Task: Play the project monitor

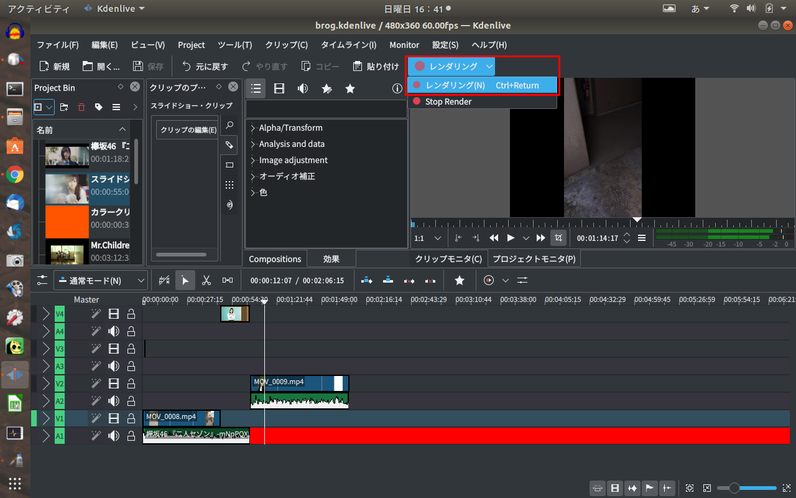Action: point(511,238)
